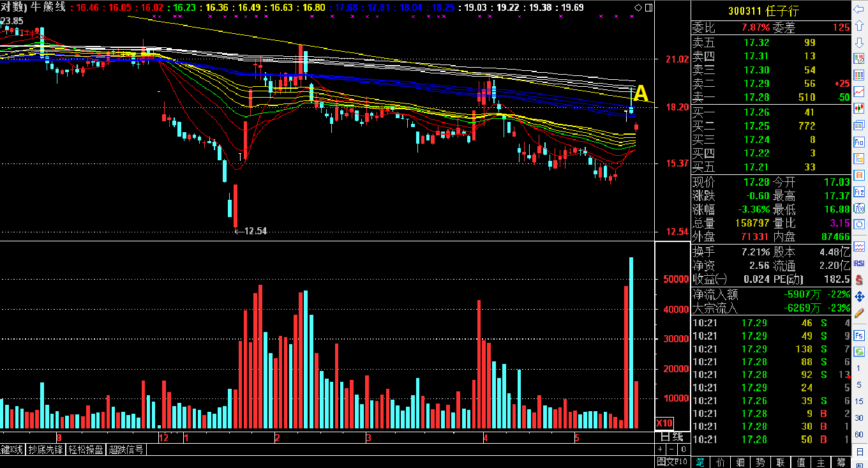Click the 日线 period label
The image size is (868, 468).
[671, 437]
